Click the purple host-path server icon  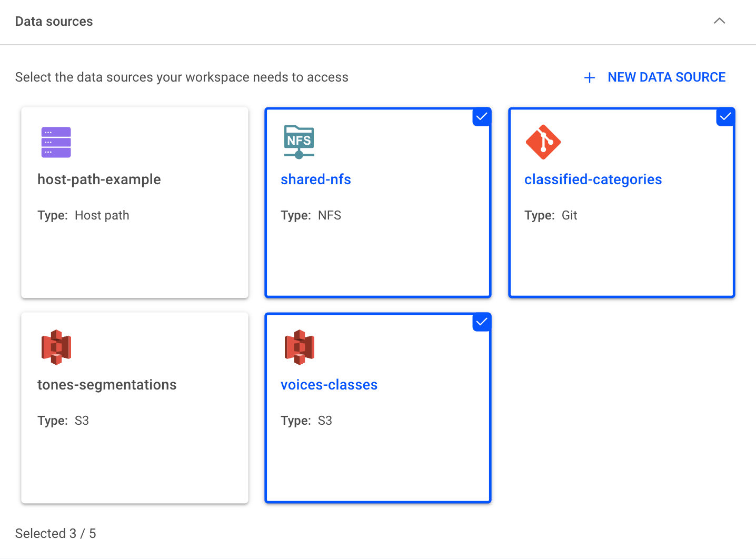point(56,142)
